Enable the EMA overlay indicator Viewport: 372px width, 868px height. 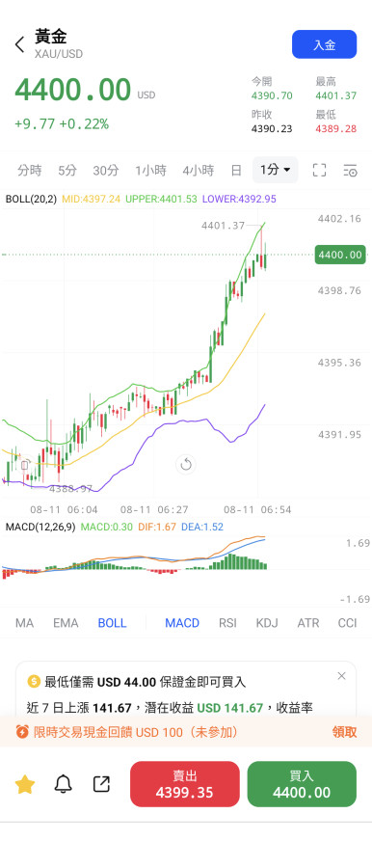[x=66, y=623]
